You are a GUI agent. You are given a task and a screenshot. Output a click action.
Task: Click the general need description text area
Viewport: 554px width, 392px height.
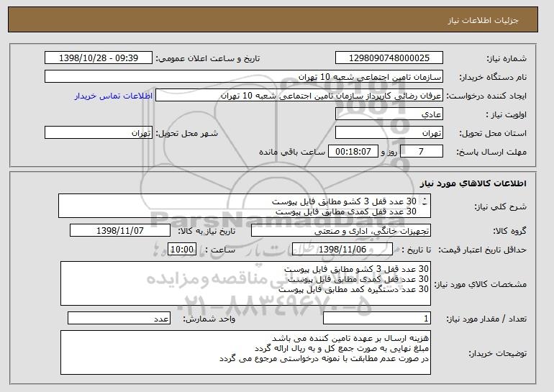click(245, 206)
